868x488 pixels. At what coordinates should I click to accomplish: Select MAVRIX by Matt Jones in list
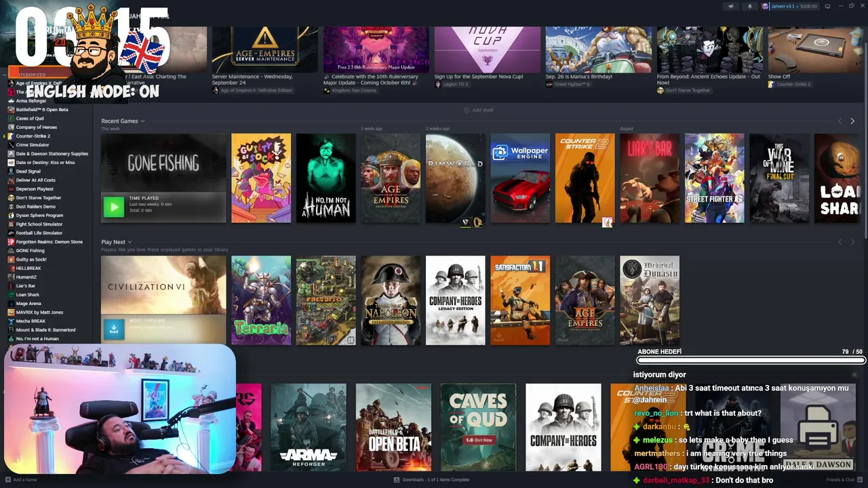pos(39,312)
